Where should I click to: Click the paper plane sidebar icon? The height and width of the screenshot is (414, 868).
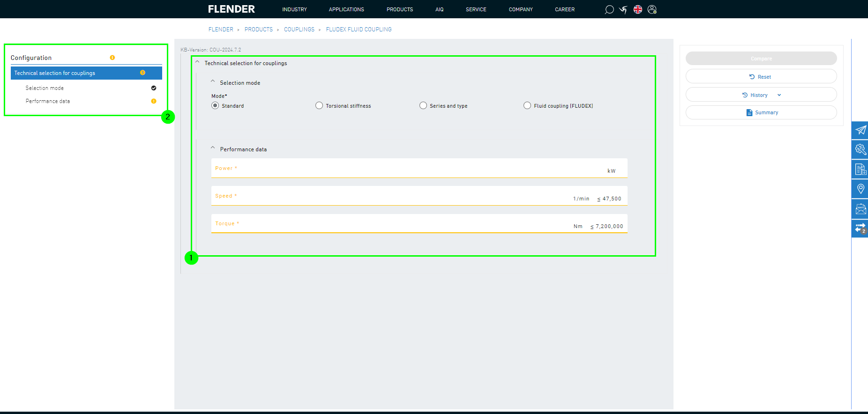click(x=860, y=130)
